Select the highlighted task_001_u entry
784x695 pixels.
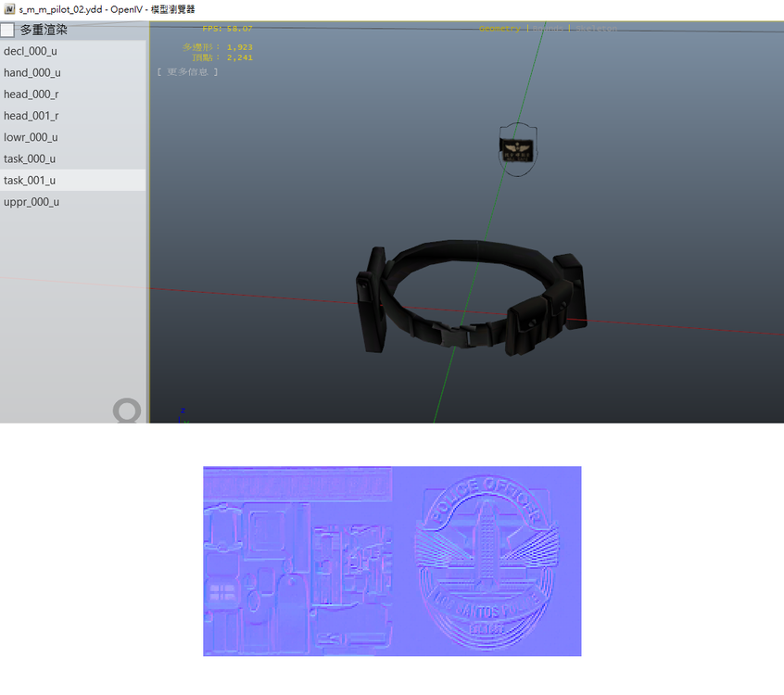click(x=73, y=180)
